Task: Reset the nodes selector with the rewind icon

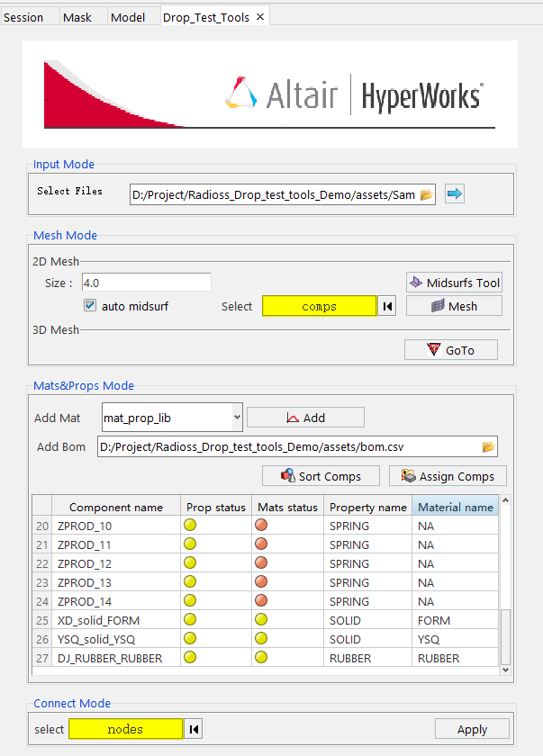Action: pyautogui.click(x=193, y=729)
